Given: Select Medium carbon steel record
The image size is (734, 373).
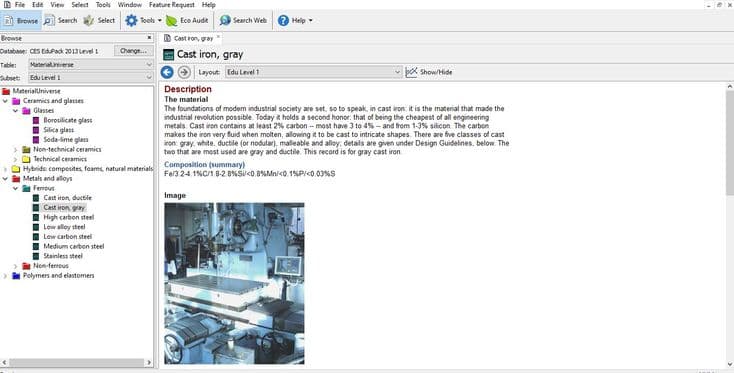Looking at the screenshot, I should (x=73, y=246).
